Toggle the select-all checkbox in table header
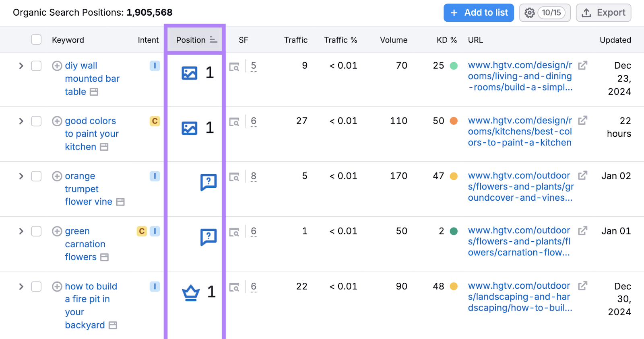 [36, 39]
